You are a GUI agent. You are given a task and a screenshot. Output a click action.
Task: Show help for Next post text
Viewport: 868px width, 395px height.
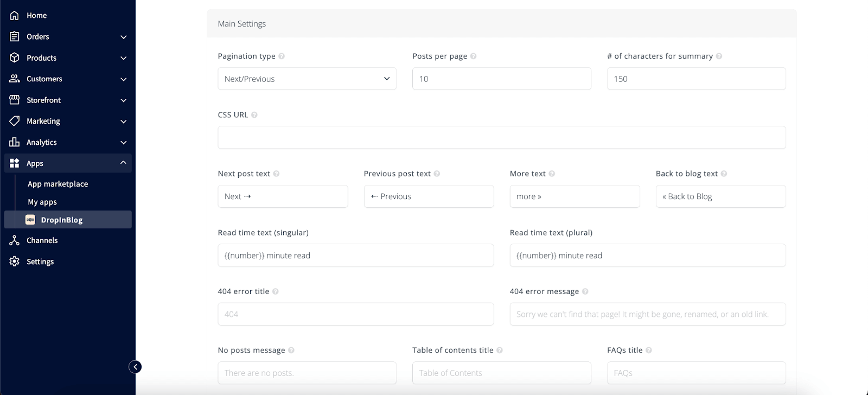tap(276, 174)
